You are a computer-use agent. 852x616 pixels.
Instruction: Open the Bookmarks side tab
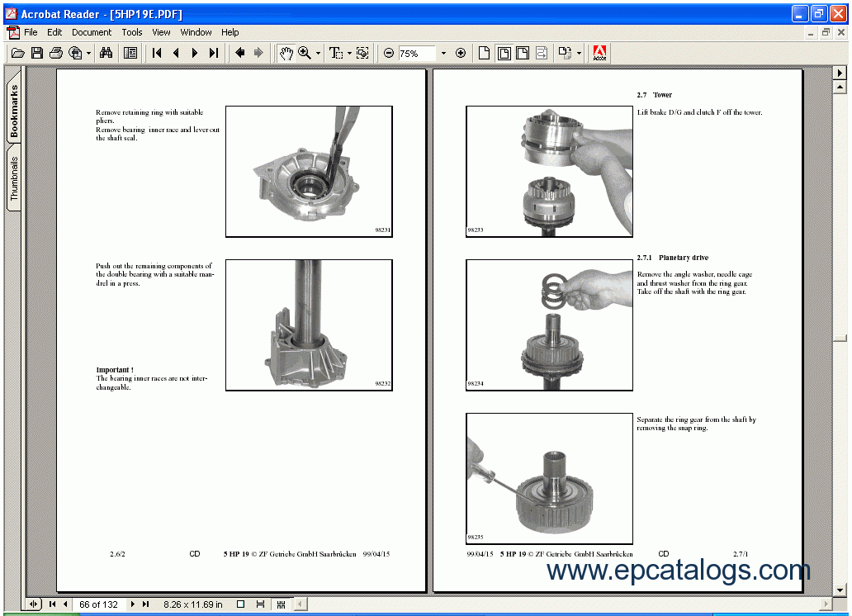tap(14, 111)
